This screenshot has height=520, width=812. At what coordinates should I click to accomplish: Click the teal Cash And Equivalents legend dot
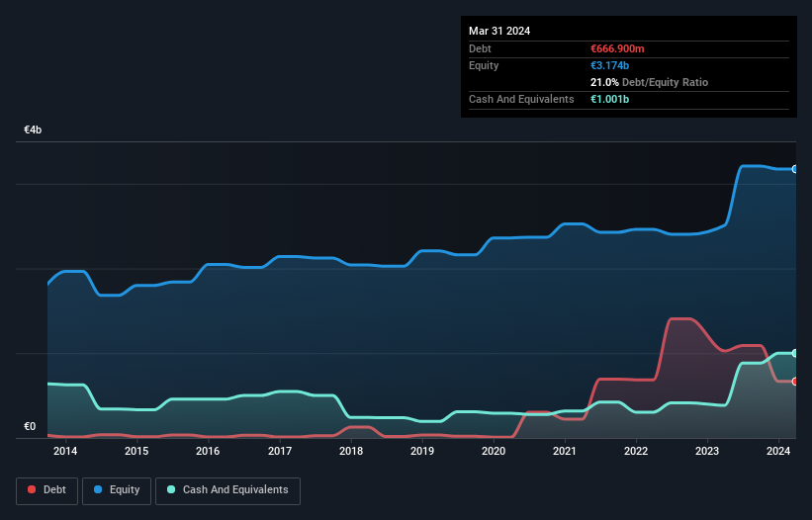pyautogui.click(x=171, y=489)
